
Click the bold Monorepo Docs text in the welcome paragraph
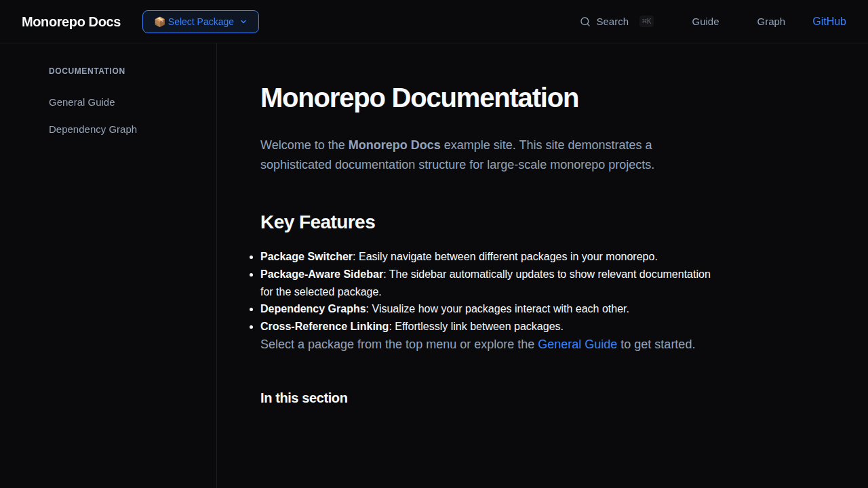[394, 144]
